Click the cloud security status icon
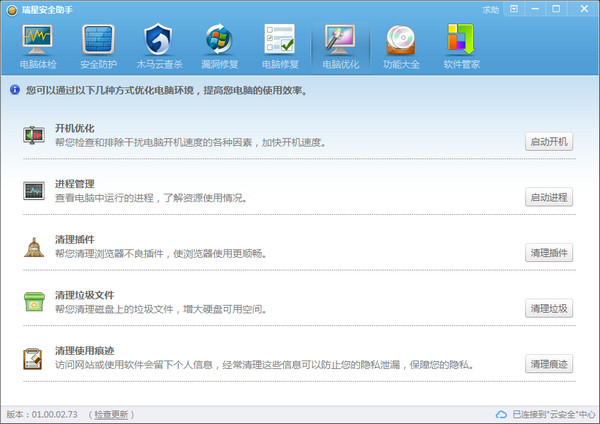The image size is (600, 424). pyautogui.click(x=502, y=414)
